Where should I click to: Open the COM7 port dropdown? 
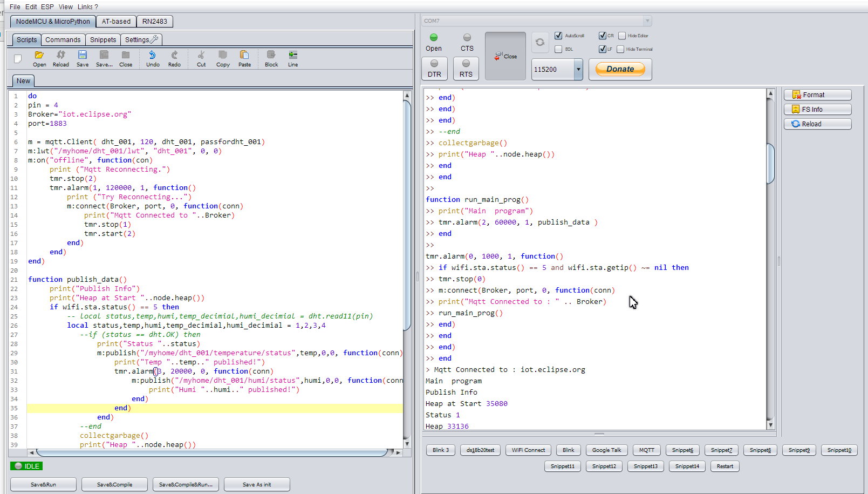point(647,21)
